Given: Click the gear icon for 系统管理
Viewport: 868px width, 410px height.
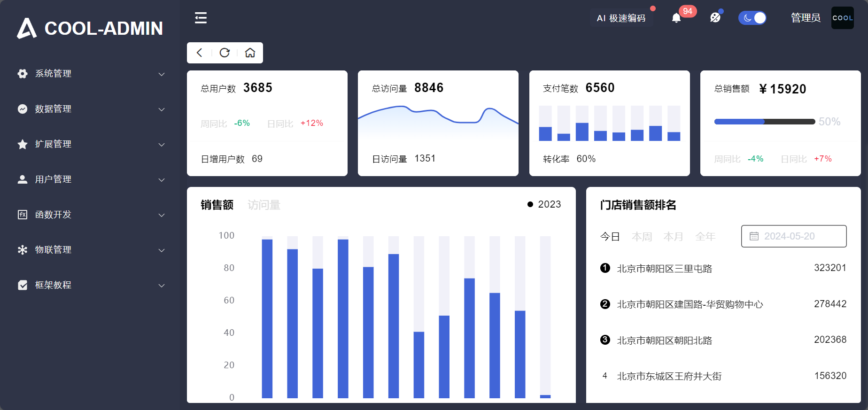Looking at the screenshot, I should click(23, 74).
